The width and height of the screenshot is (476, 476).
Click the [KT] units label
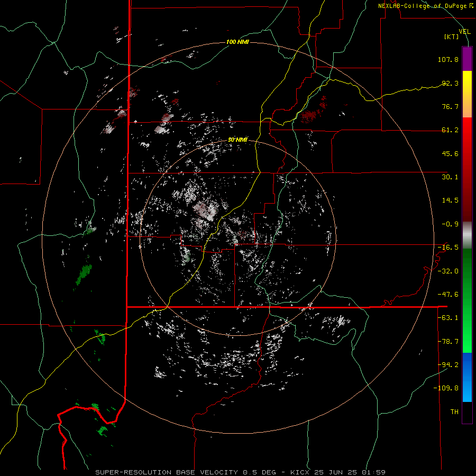point(452,36)
